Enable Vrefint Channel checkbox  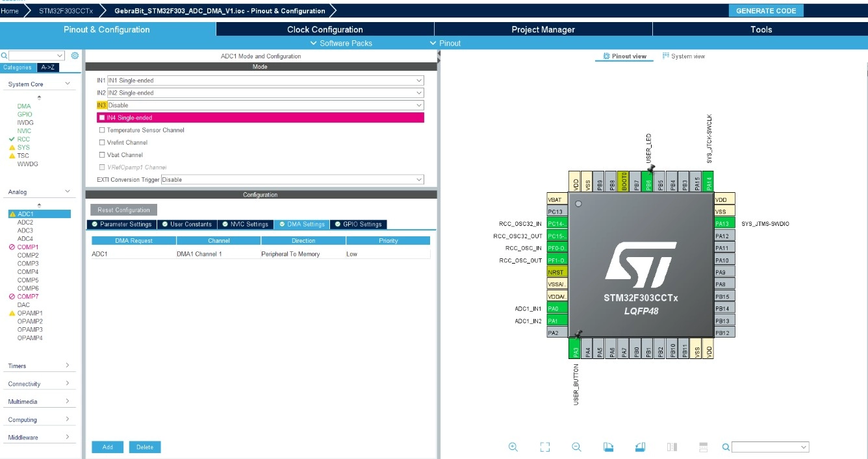pyautogui.click(x=102, y=142)
